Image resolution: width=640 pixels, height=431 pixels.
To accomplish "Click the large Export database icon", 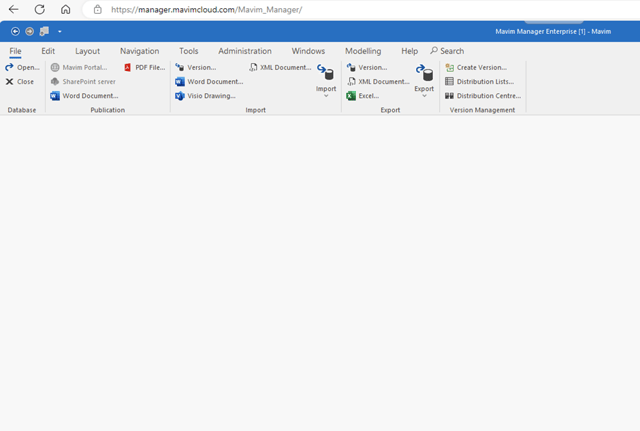I will pos(424,73).
